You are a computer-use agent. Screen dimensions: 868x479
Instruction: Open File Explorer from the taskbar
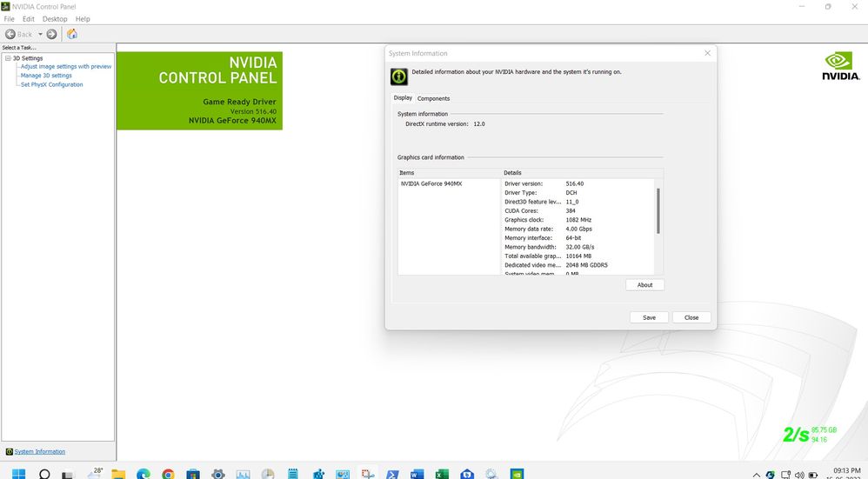point(118,475)
